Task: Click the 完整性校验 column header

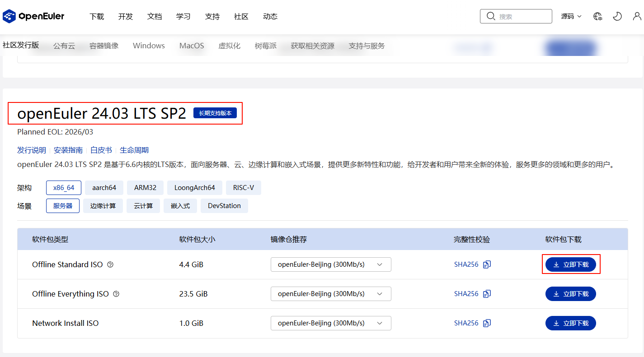Action: pyautogui.click(x=472, y=239)
